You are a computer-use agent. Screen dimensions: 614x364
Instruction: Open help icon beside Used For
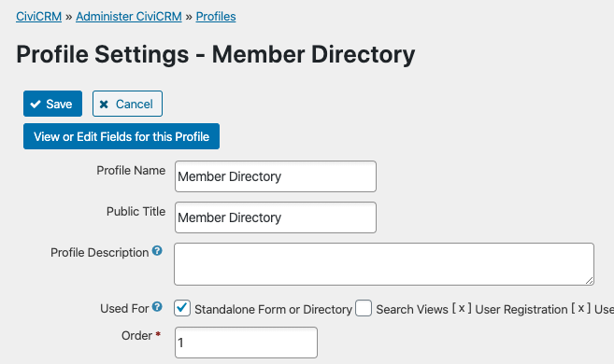point(157,307)
